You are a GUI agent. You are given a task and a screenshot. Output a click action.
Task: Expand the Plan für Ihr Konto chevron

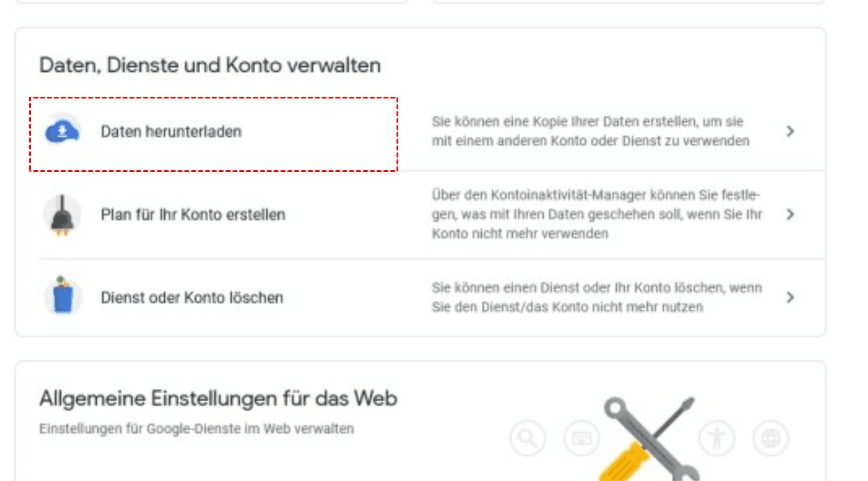point(790,214)
